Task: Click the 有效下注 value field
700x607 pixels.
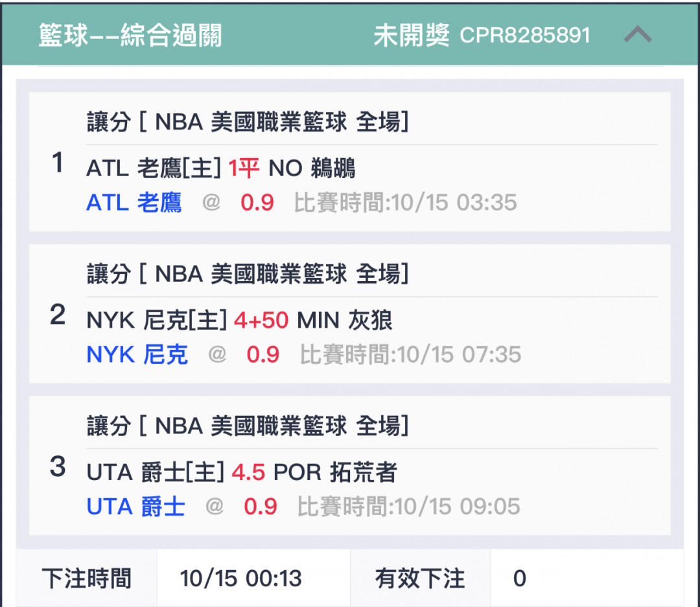Action: (587, 578)
